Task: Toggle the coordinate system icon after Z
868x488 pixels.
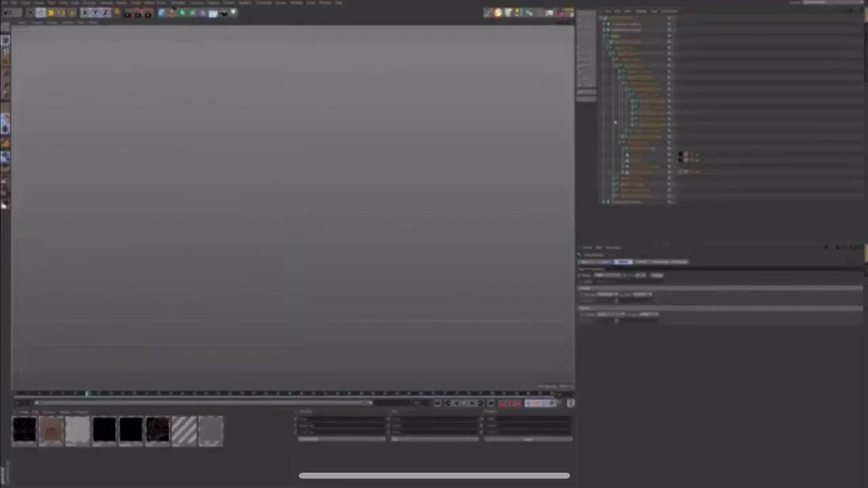Action: point(116,12)
